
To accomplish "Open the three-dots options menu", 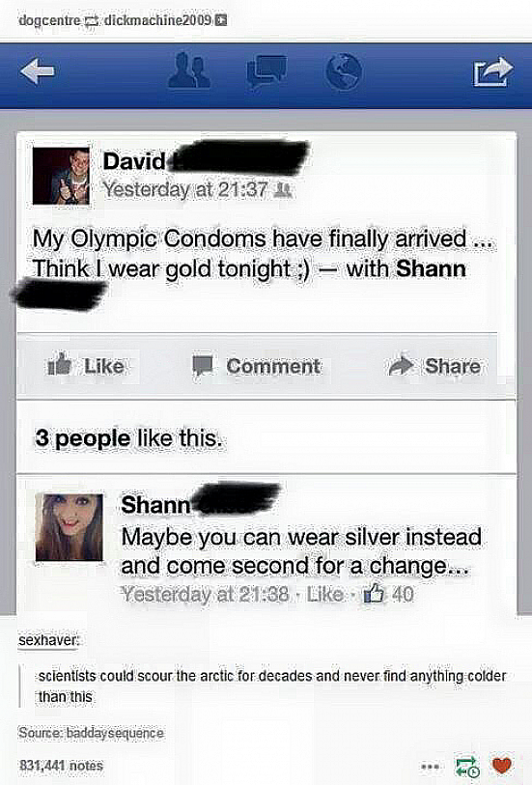I will [431, 766].
